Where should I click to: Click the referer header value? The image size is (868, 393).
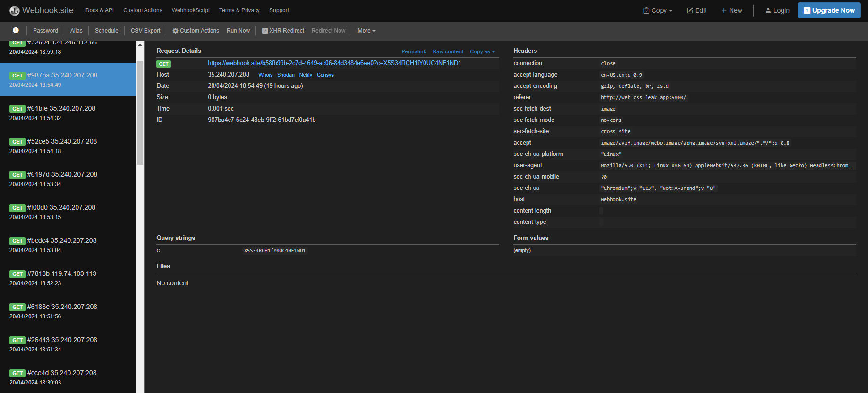(643, 97)
